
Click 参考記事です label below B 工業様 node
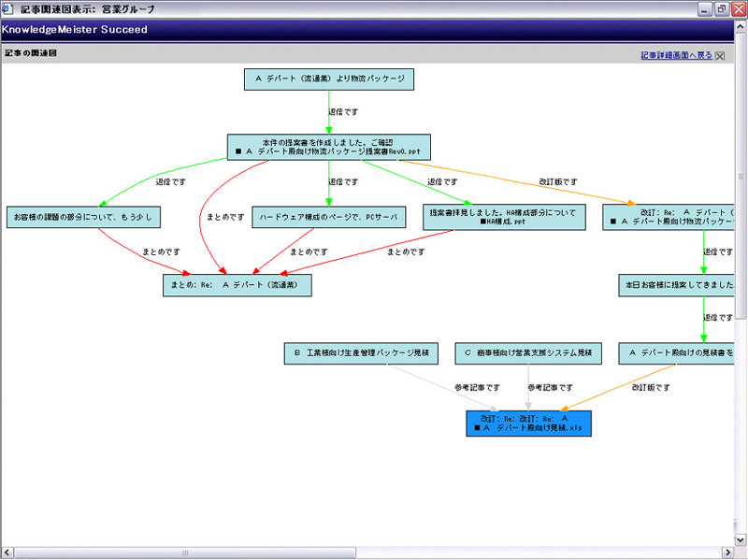click(477, 387)
